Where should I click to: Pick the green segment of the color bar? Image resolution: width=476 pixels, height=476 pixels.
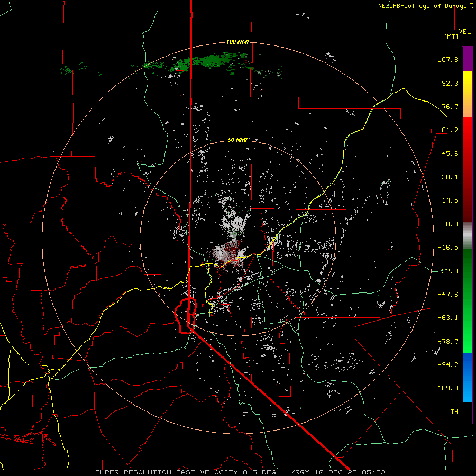[x=467, y=300]
